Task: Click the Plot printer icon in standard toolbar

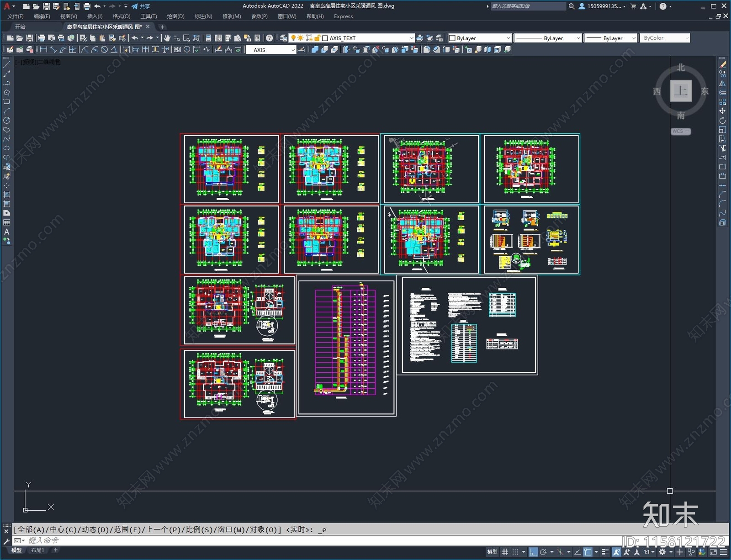Action: tap(42, 38)
